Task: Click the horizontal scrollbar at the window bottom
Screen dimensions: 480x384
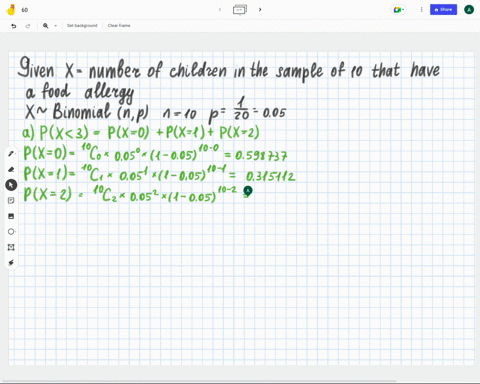Action: pos(200,381)
